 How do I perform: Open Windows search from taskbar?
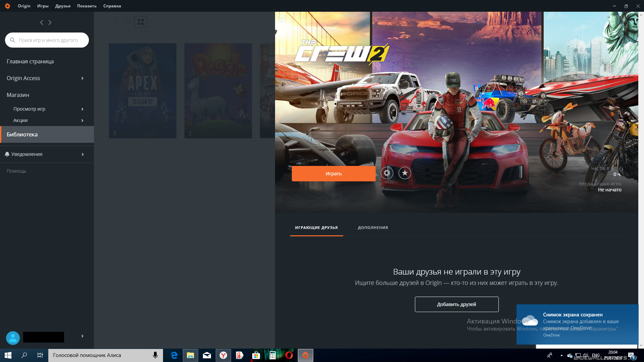24,355
